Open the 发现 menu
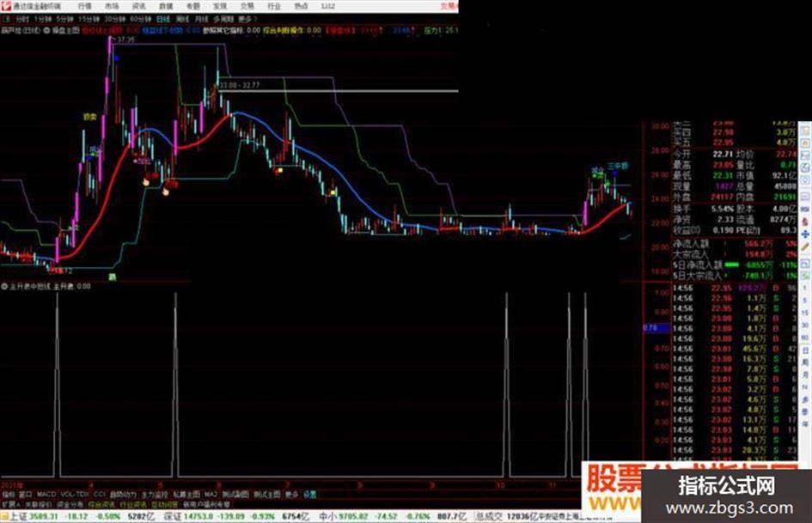812x523 pixels. (x=220, y=6)
